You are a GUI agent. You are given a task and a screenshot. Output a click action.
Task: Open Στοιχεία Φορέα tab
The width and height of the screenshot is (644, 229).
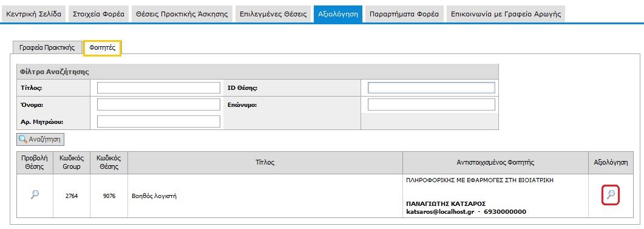coord(98,14)
